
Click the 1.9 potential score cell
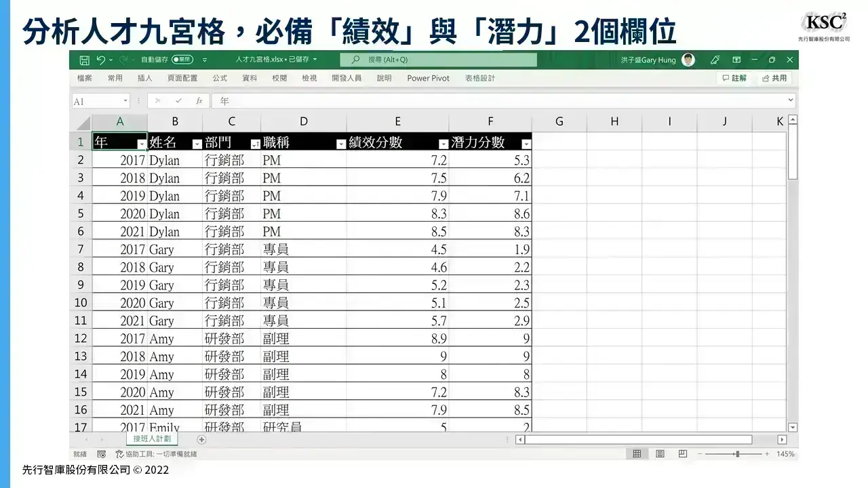point(490,249)
